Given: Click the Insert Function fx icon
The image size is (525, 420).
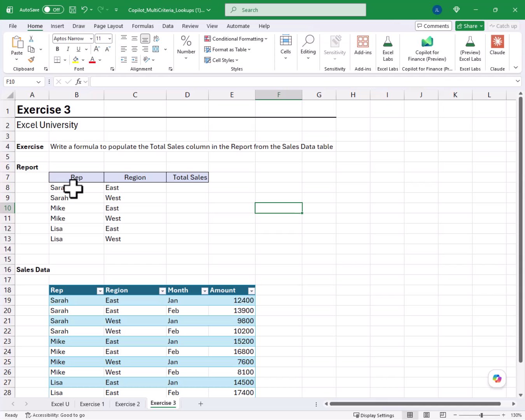Looking at the screenshot, I should point(79,82).
